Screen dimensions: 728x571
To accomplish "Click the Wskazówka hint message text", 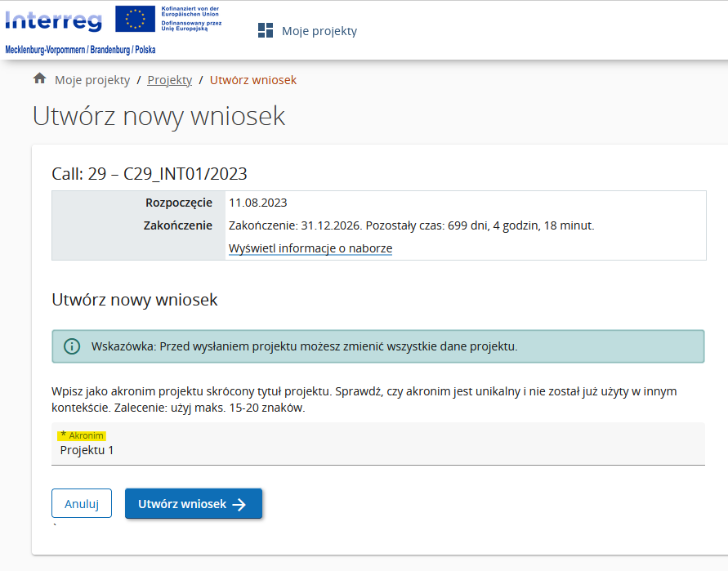I will [x=305, y=346].
